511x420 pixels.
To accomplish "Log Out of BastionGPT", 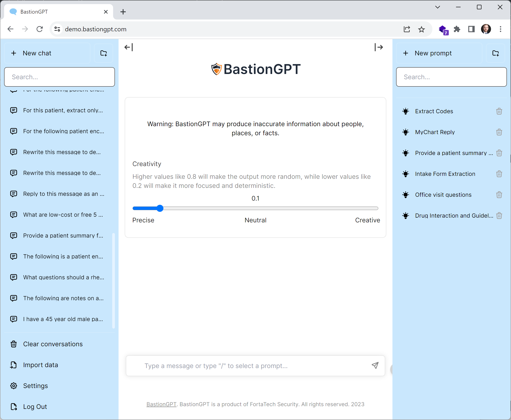I will tap(59, 407).
